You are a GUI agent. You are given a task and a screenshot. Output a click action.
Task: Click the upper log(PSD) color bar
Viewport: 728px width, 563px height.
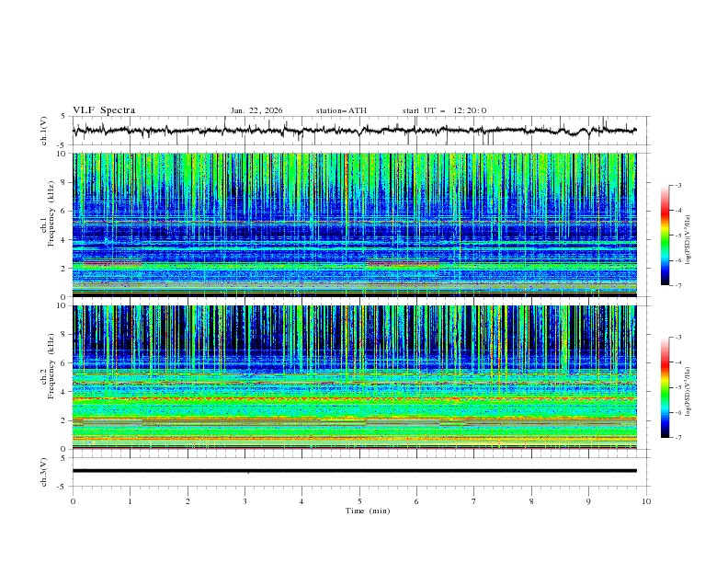click(x=665, y=235)
